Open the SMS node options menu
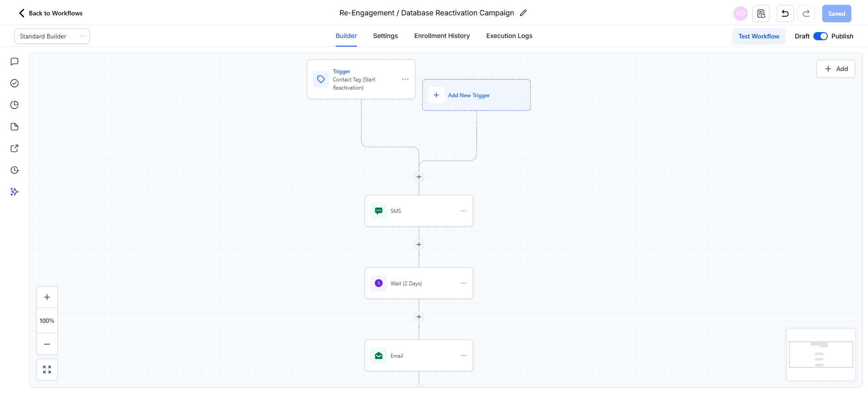Screen dimensions: 868x393 coord(464,211)
